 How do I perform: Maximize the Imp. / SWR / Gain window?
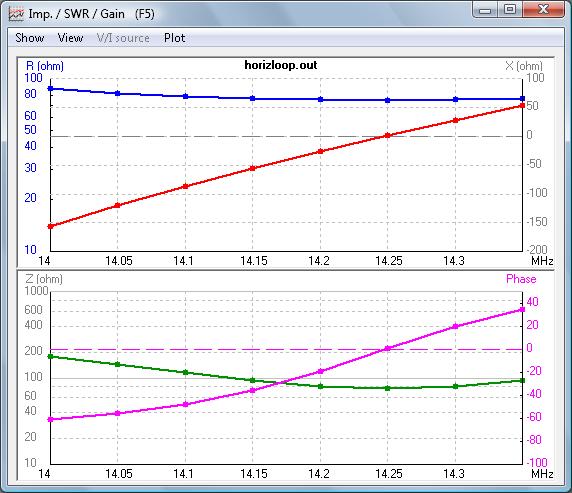click(510, 9)
